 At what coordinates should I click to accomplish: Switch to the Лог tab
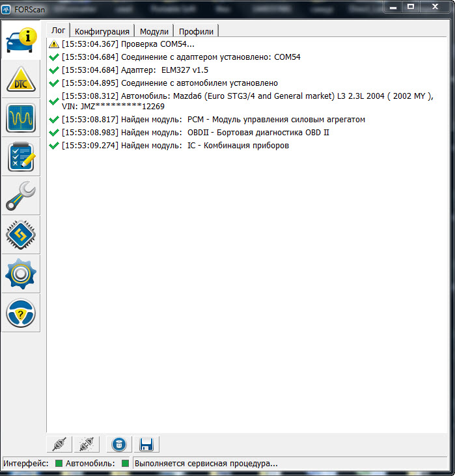58,31
